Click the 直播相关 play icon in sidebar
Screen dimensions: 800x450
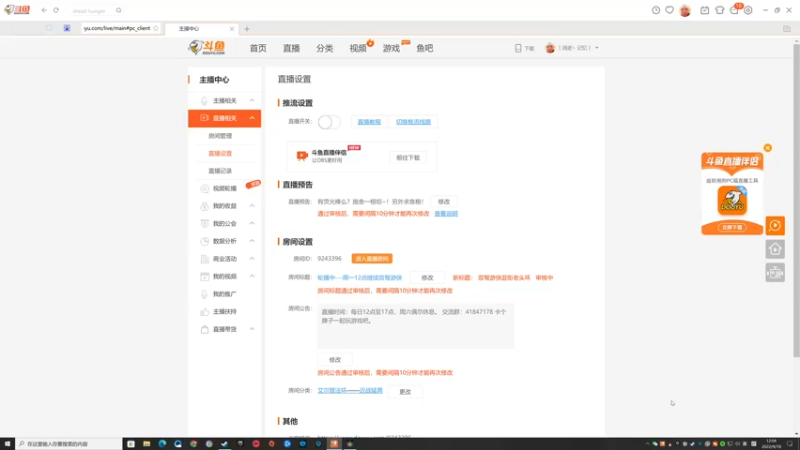(x=204, y=118)
